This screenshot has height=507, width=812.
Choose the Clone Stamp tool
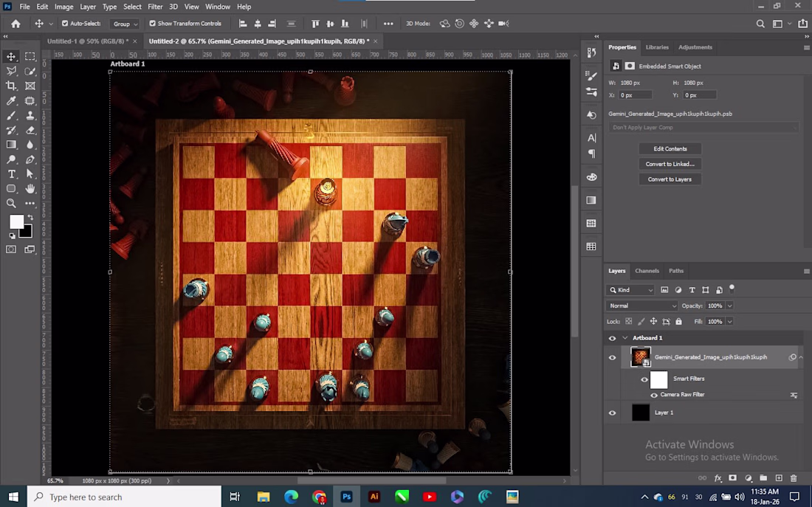coord(30,116)
